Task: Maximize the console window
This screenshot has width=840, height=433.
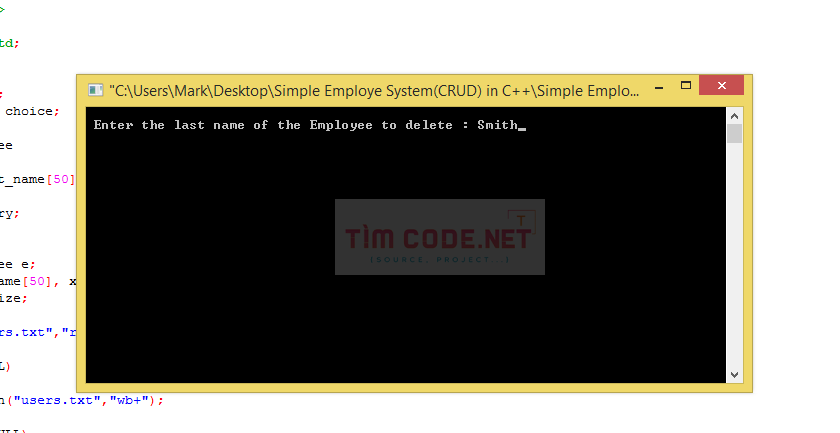Action: (686, 86)
